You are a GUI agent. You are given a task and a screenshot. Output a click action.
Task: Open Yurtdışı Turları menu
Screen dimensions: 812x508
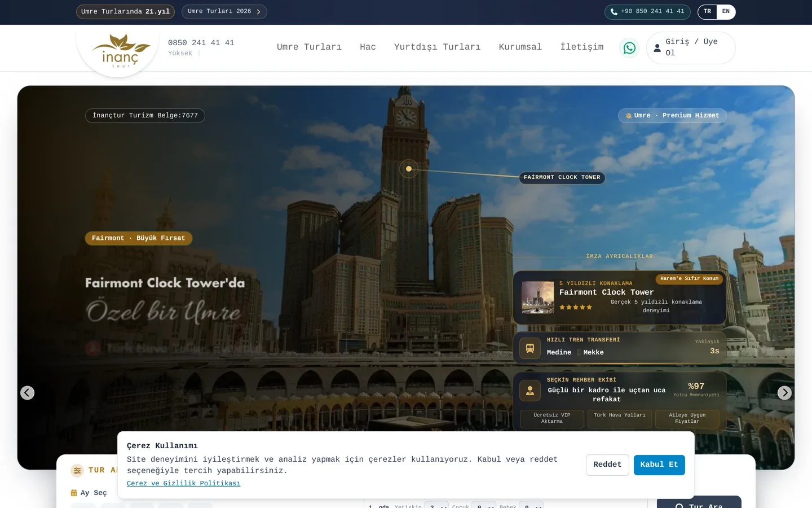(437, 47)
